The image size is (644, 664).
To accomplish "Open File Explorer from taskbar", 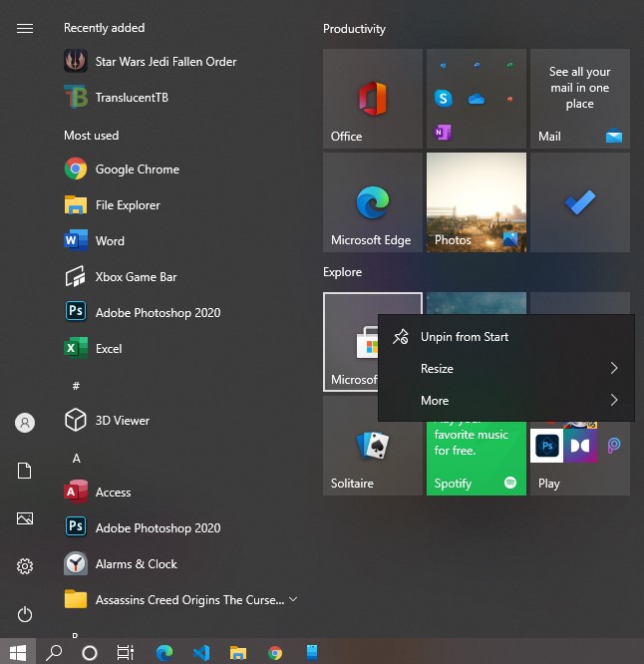I will pyautogui.click(x=238, y=653).
